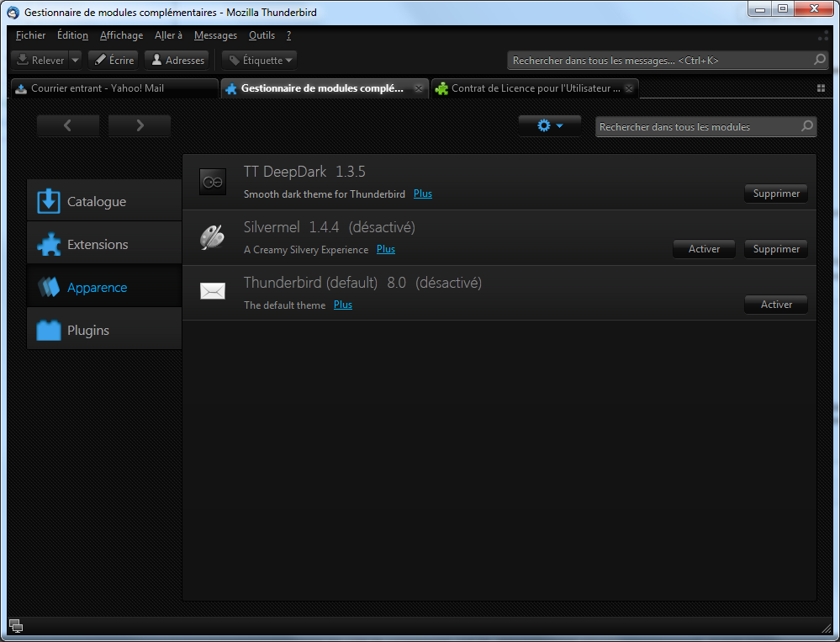Click the magnifier icon in module search
The image size is (840, 642).
(x=806, y=126)
